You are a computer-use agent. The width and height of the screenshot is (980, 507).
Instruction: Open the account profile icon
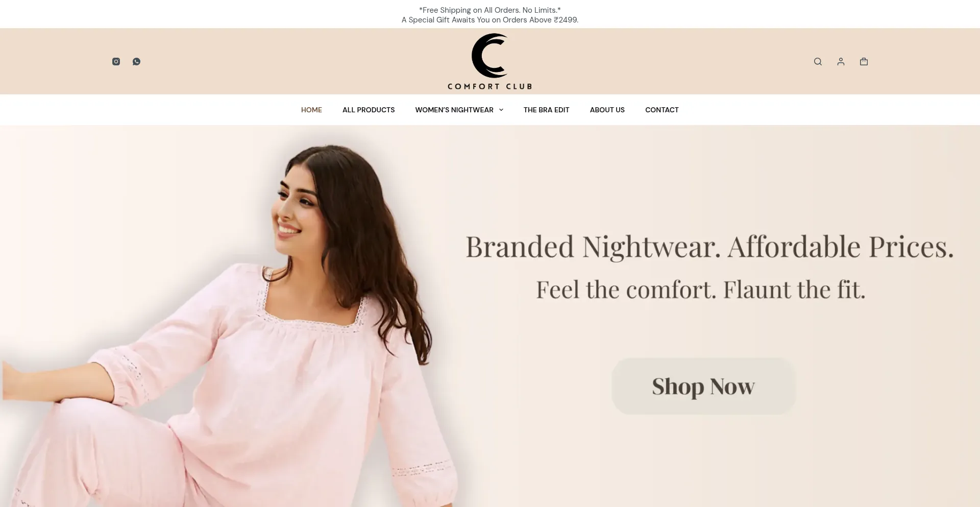(841, 61)
